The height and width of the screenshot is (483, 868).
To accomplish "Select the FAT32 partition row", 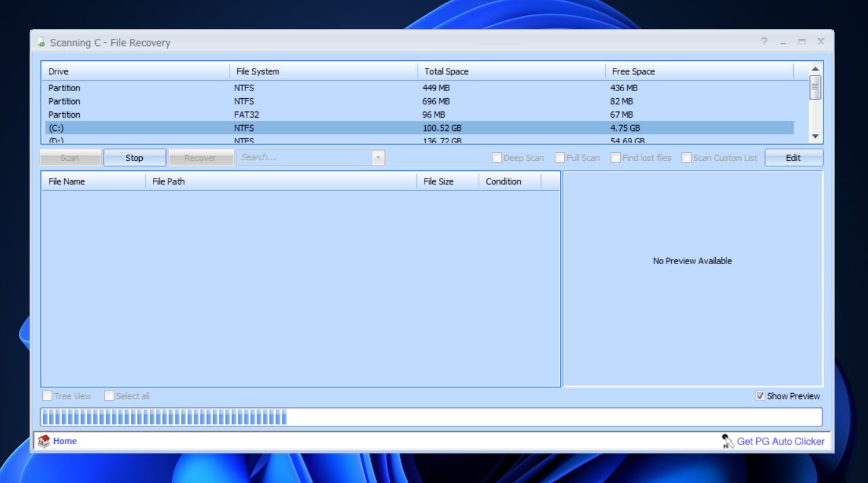I will pos(420,114).
